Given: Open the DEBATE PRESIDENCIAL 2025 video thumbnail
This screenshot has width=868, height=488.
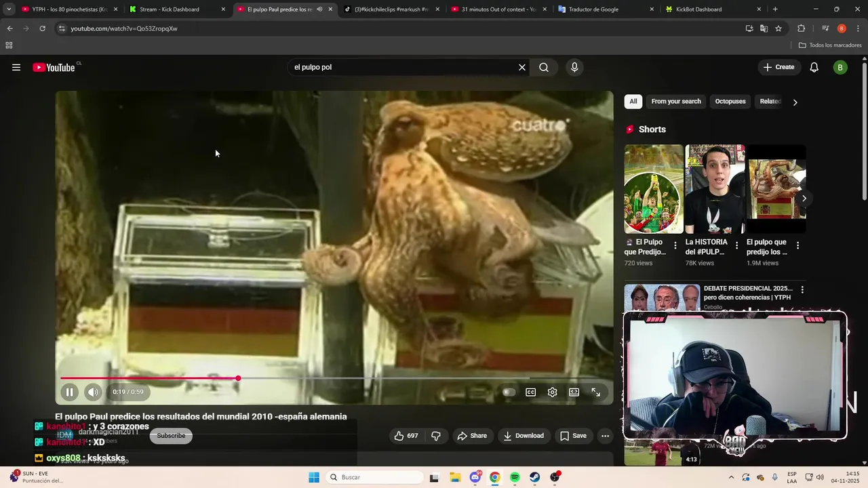Looking at the screenshot, I should click(x=662, y=298).
